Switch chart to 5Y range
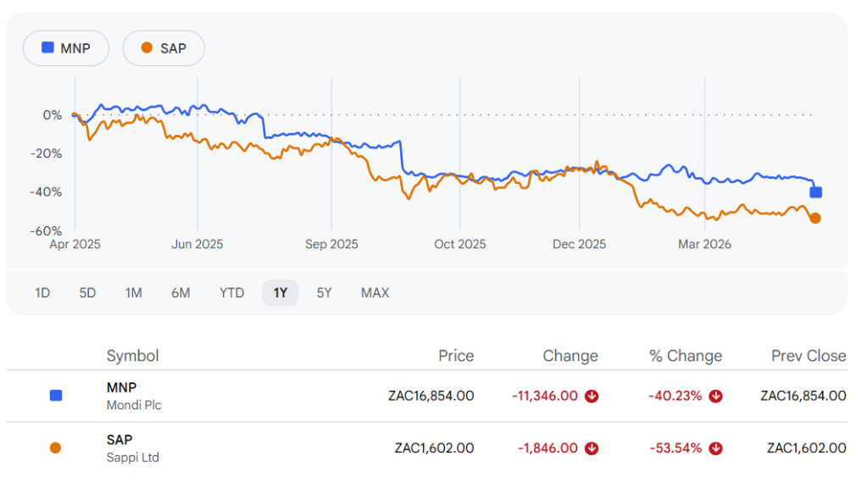The image size is (868, 478). [324, 292]
